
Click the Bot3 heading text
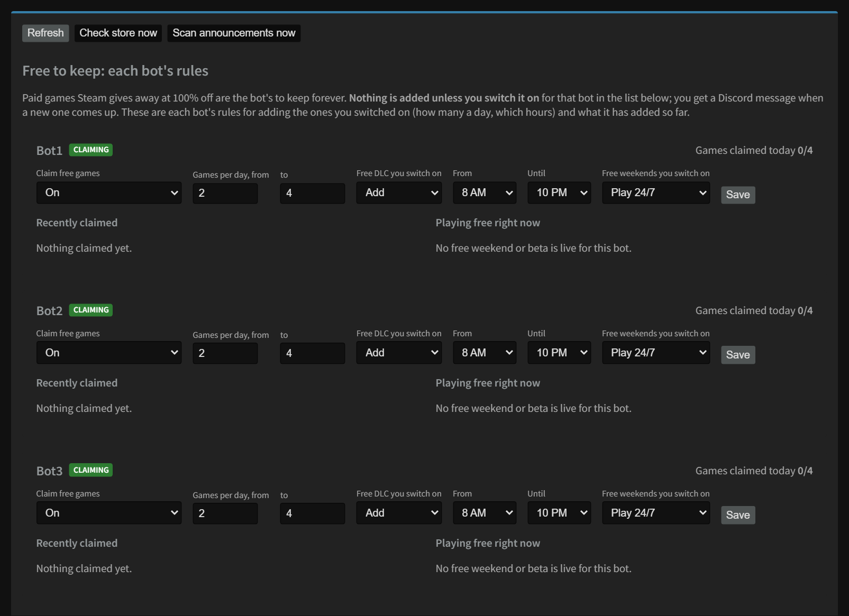(x=49, y=471)
